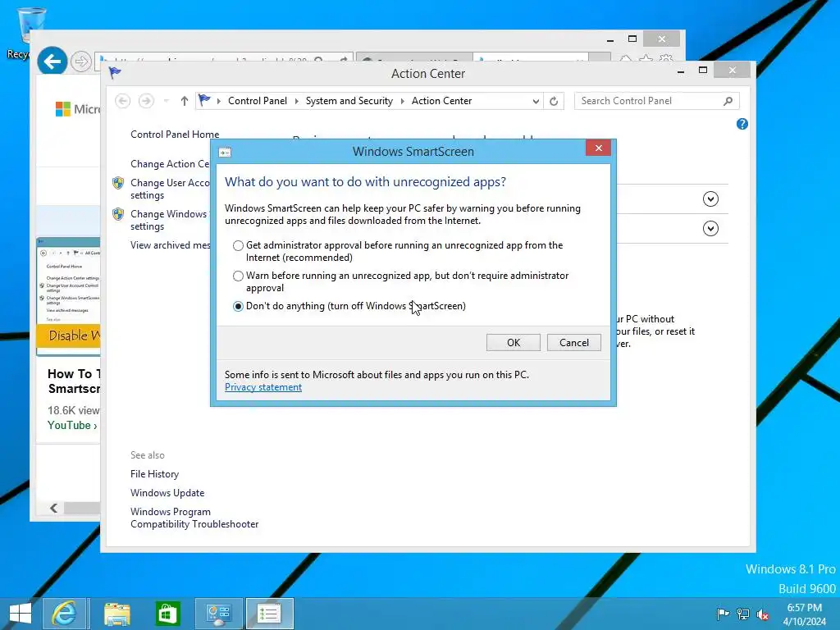This screenshot has width=840, height=630.
Task: Confirm SmartScreen dialog with OK
Action: coord(514,343)
